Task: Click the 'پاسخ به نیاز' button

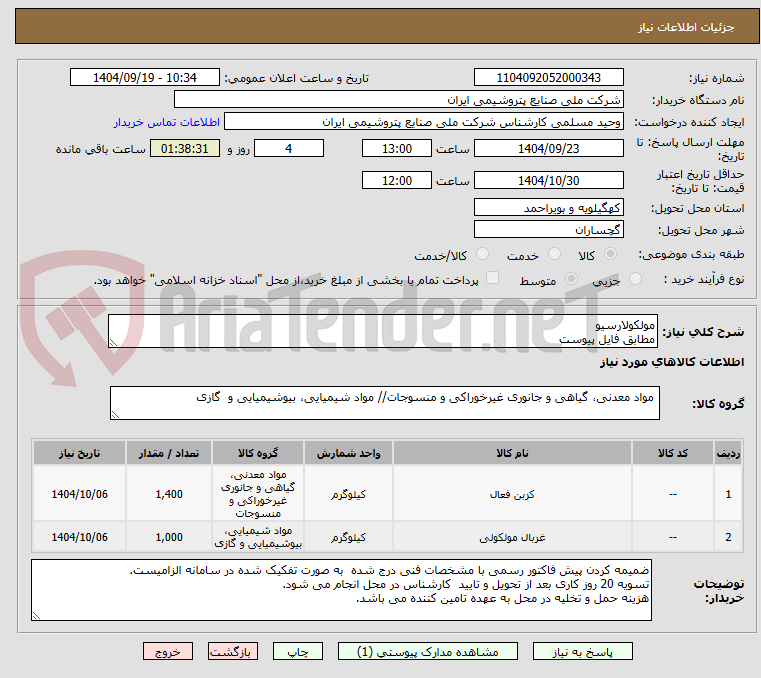Action: point(582,652)
